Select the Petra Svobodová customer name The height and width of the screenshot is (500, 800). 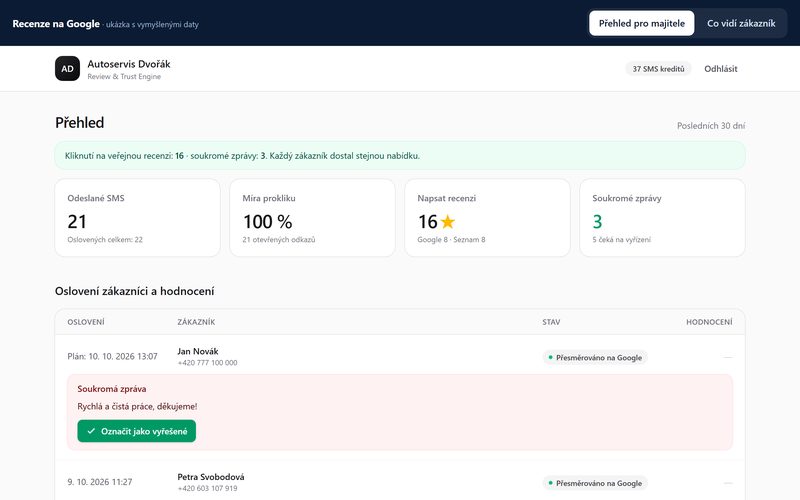(211, 477)
